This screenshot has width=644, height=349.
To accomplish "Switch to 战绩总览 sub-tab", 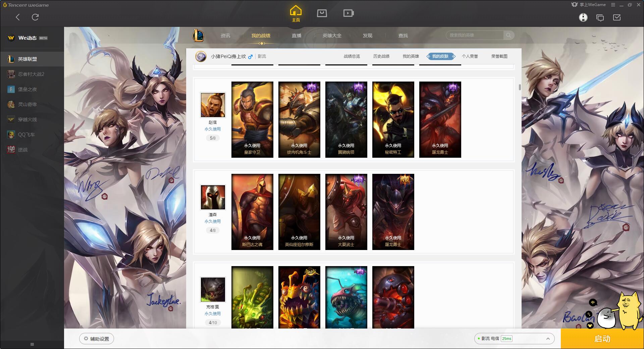I will click(352, 56).
